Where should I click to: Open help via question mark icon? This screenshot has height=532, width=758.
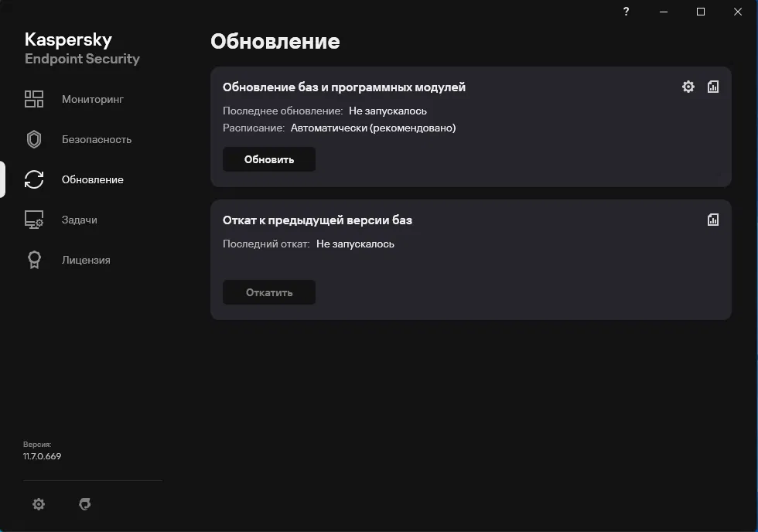[626, 11]
